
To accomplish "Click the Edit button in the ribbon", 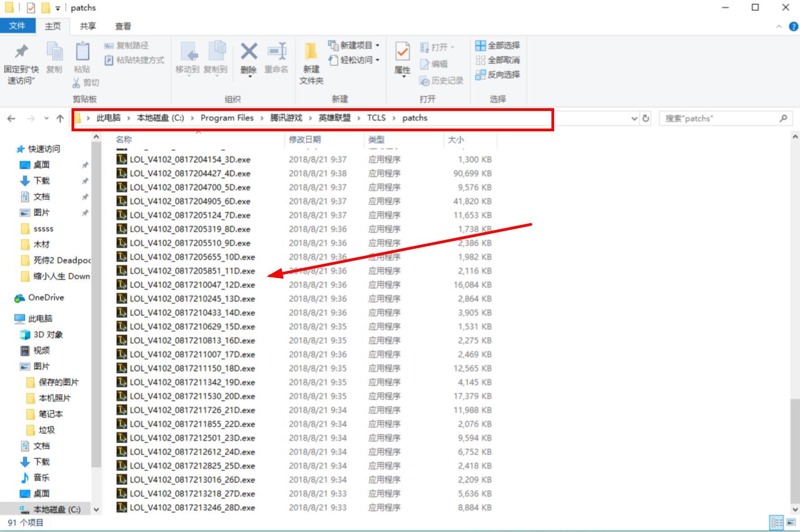I will tap(434, 64).
